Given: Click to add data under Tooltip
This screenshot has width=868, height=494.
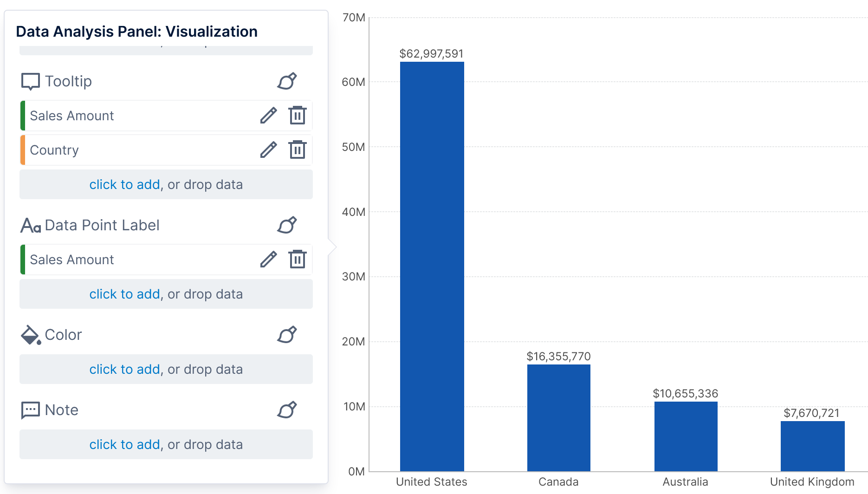Looking at the screenshot, I should (x=124, y=185).
